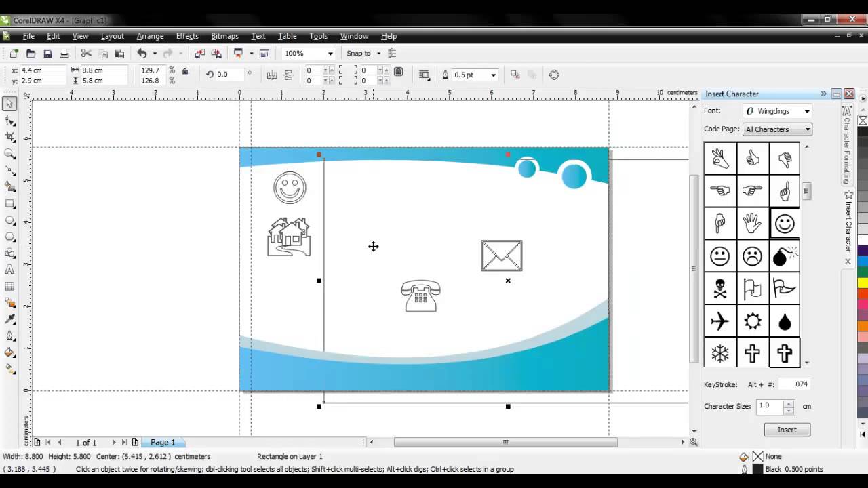Select the Polygon tool
Screen dimensions: 868x488
click(x=9, y=237)
